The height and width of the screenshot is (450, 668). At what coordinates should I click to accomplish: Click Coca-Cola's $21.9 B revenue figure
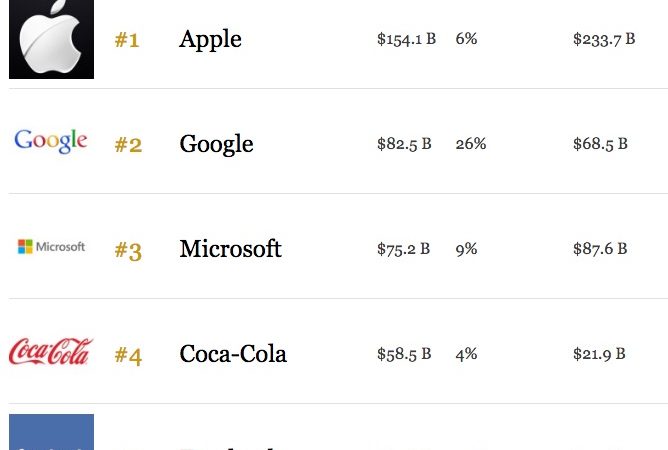pyautogui.click(x=600, y=354)
